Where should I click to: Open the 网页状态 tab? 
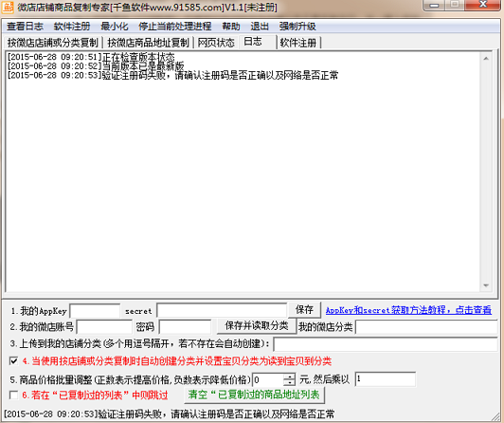pos(216,43)
